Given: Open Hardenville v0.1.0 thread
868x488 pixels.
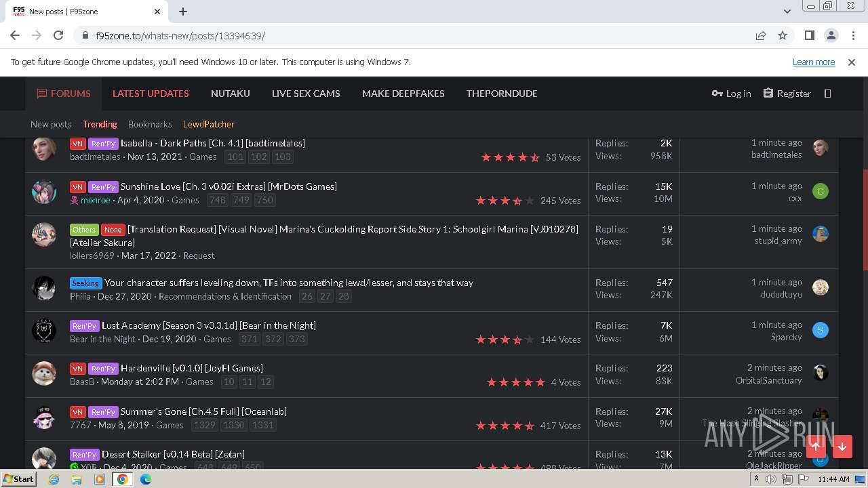Looking at the screenshot, I should pyautogui.click(x=192, y=368).
